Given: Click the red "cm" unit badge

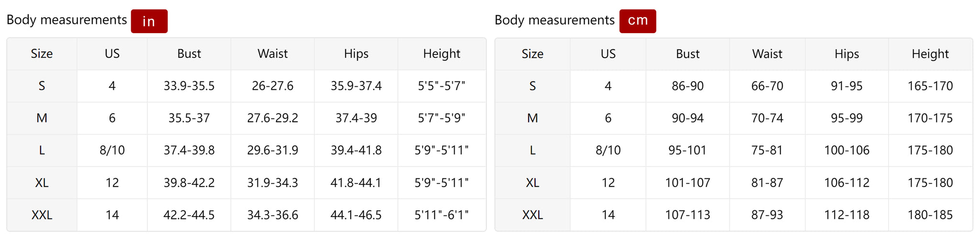Looking at the screenshot, I should click(x=637, y=21).
